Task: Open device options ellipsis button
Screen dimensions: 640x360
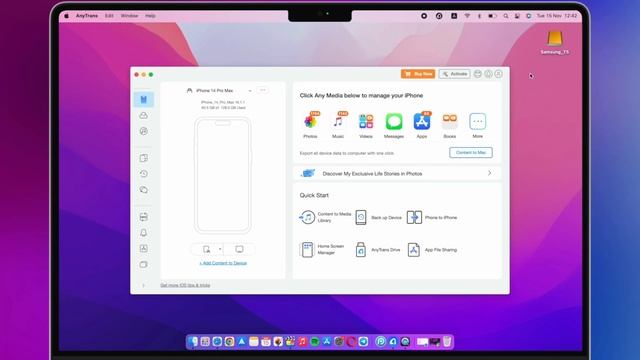Action: (263, 90)
